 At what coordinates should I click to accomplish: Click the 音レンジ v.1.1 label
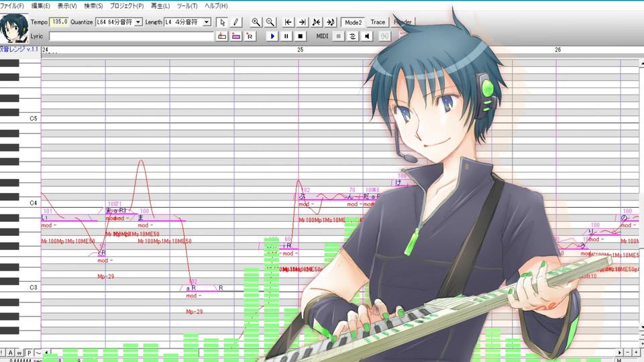(x=19, y=49)
